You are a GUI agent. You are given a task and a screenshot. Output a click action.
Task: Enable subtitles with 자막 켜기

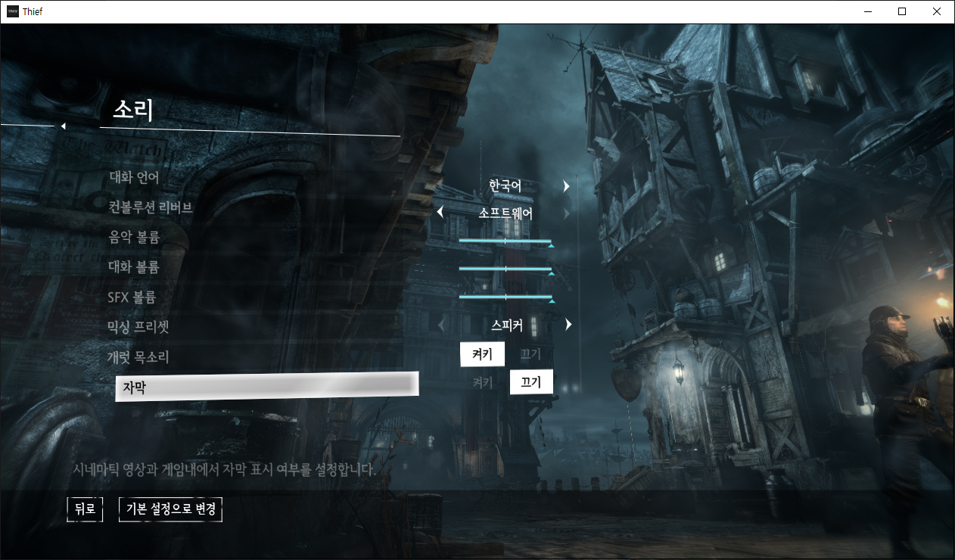tap(482, 382)
